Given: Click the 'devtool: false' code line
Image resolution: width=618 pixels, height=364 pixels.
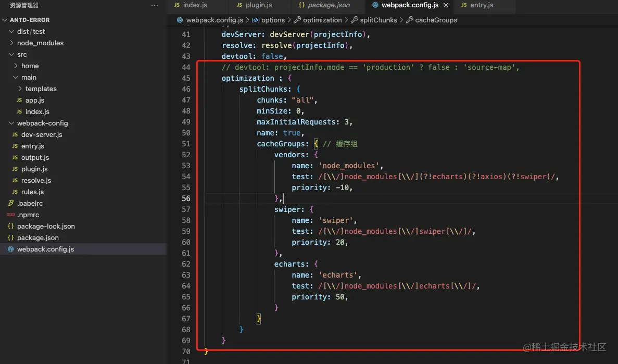Looking at the screenshot, I should tap(254, 56).
